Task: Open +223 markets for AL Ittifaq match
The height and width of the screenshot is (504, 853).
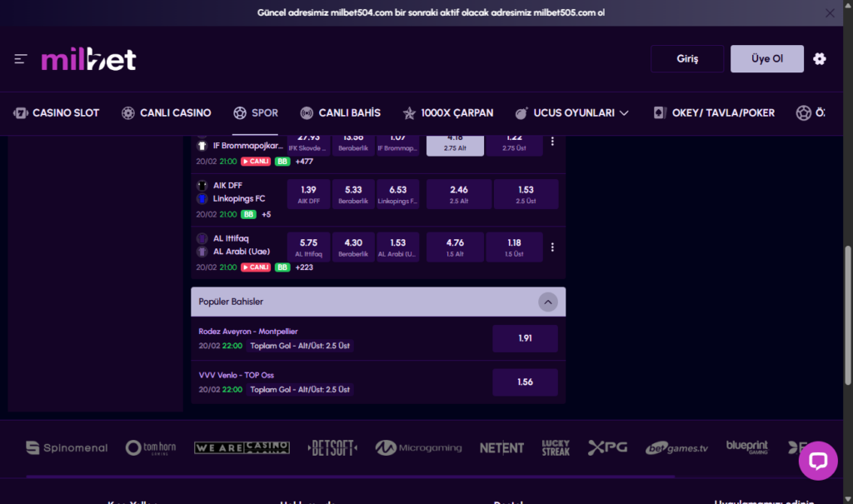Action: (x=304, y=267)
